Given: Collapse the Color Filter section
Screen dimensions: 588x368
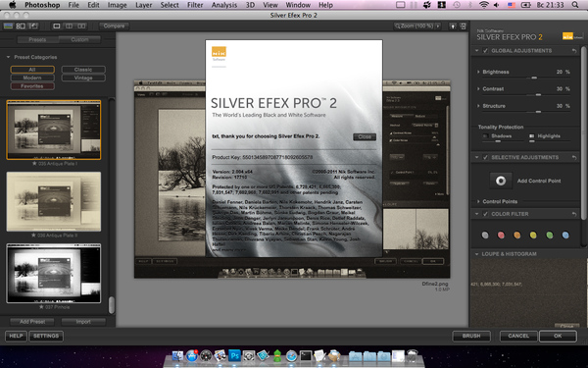Looking at the screenshot, I should pos(476,214).
